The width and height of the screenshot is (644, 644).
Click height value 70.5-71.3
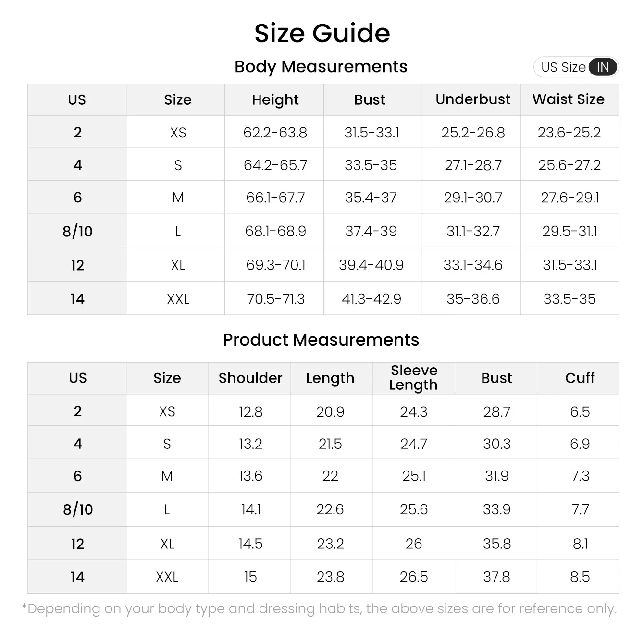click(275, 299)
